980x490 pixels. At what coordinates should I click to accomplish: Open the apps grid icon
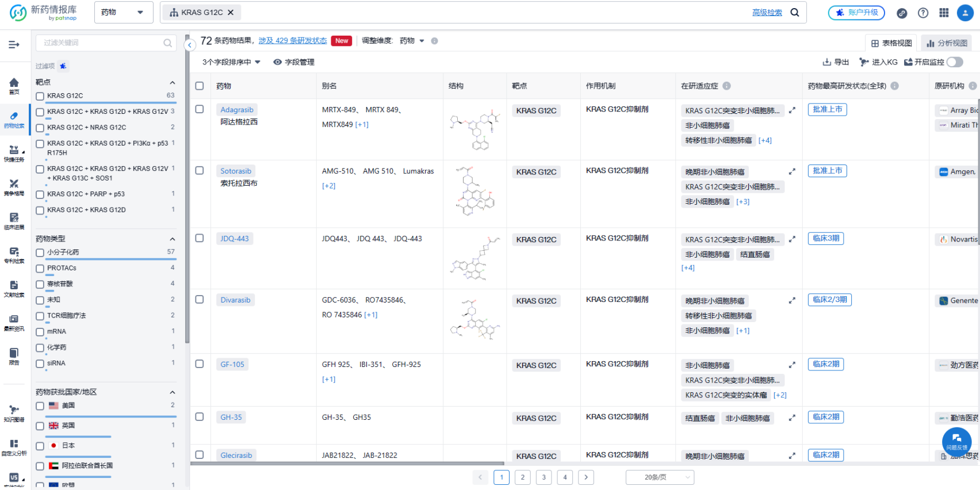[944, 13]
